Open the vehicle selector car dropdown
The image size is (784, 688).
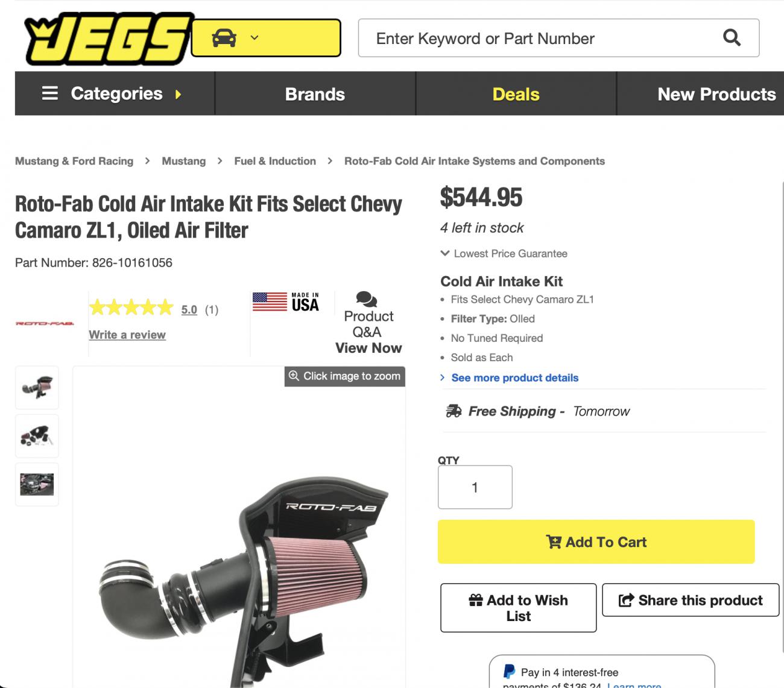[x=265, y=38]
